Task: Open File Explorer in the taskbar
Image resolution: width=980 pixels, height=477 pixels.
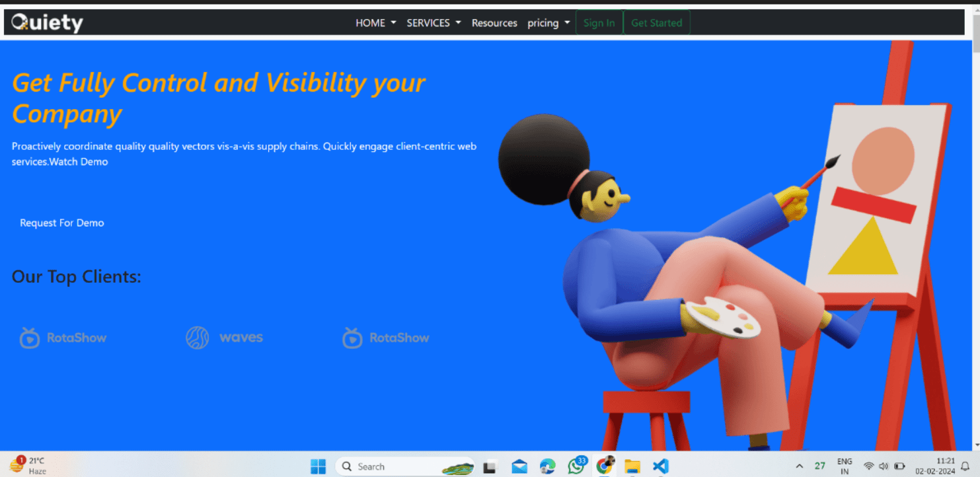Action: [x=632, y=466]
